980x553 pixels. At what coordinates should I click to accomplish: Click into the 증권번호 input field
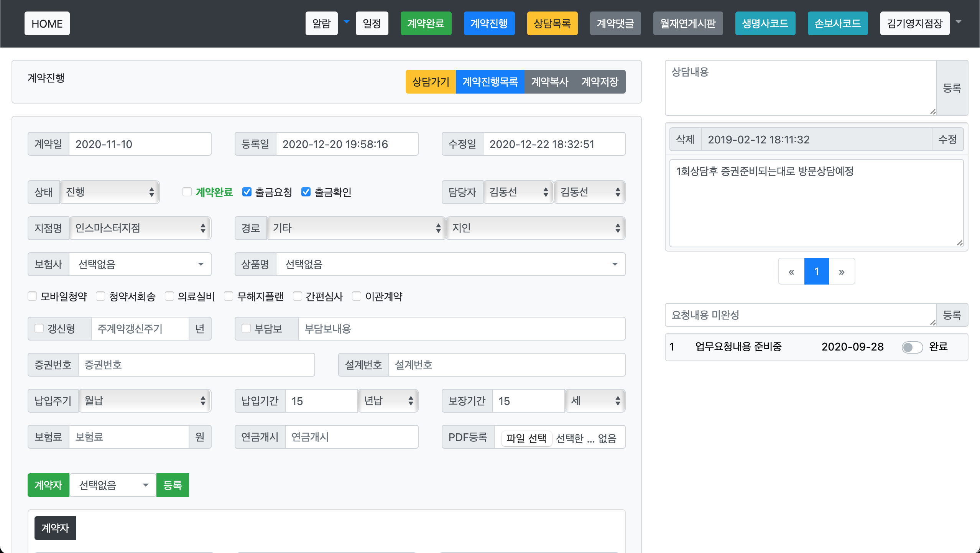tap(196, 365)
